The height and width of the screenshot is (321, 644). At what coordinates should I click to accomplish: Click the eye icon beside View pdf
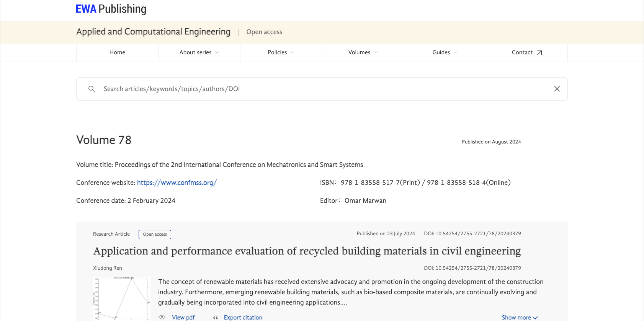(162, 317)
